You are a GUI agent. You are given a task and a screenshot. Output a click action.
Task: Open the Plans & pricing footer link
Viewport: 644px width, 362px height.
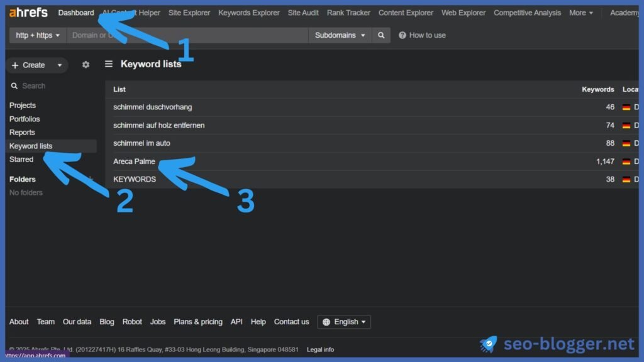pyautogui.click(x=198, y=322)
